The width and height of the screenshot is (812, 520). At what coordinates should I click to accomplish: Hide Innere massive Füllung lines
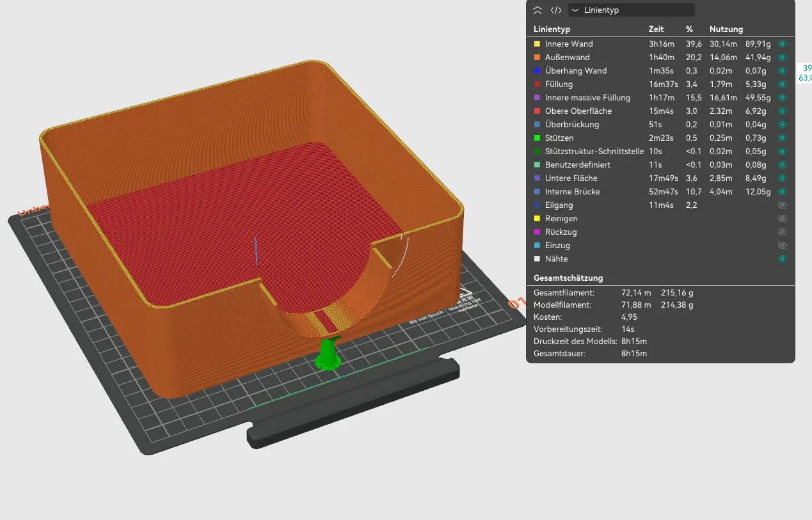(782, 98)
